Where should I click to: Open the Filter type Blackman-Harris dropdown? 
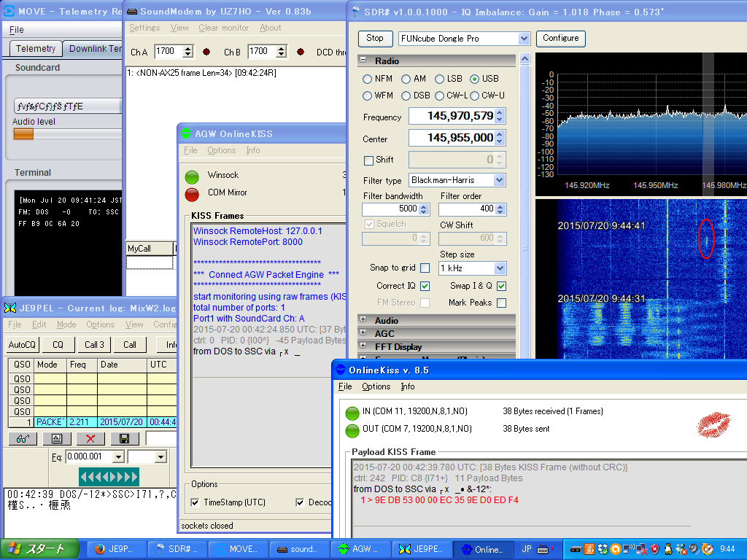point(499,180)
